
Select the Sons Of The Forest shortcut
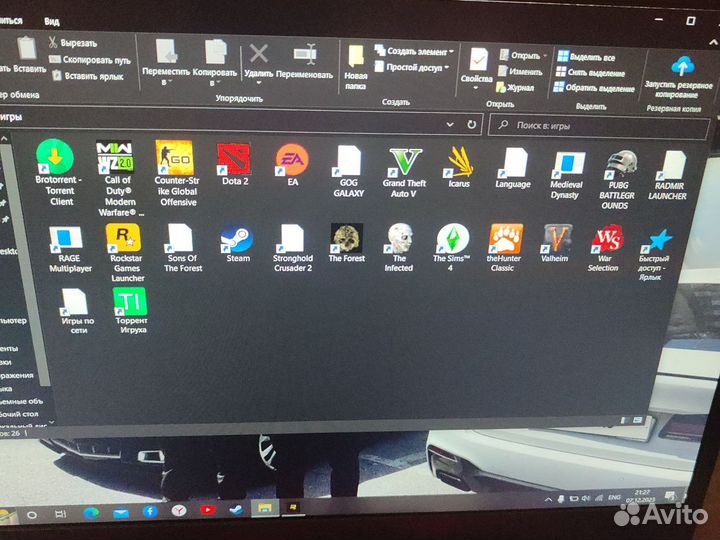coord(183,248)
